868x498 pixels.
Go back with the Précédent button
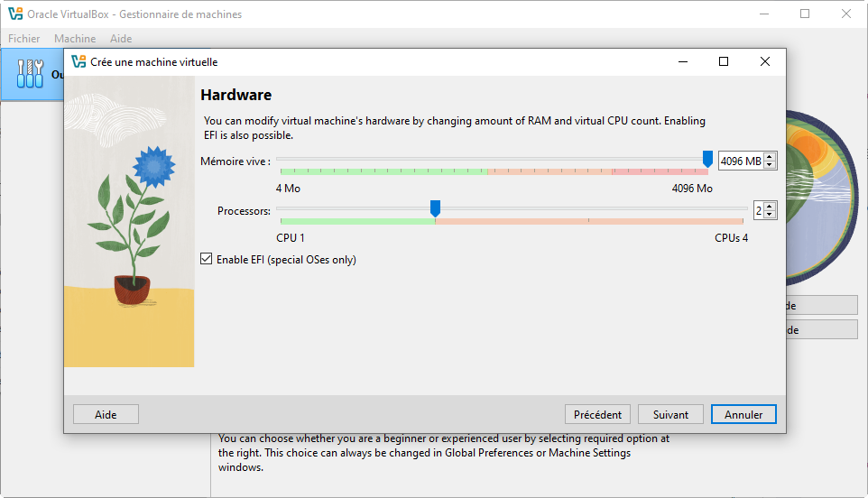(x=598, y=414)
